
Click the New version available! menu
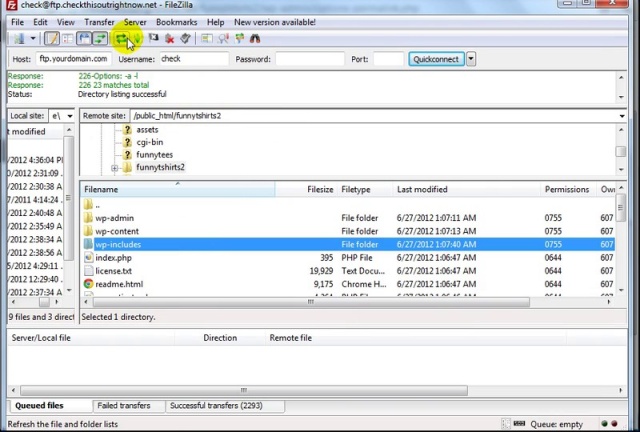tap(275, 22)
